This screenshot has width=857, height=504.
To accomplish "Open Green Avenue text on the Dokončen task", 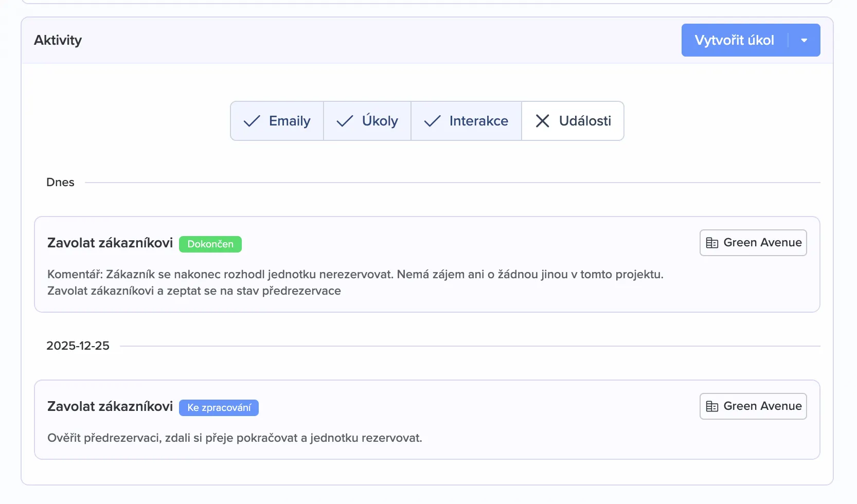I will click(x=762, y=243).
